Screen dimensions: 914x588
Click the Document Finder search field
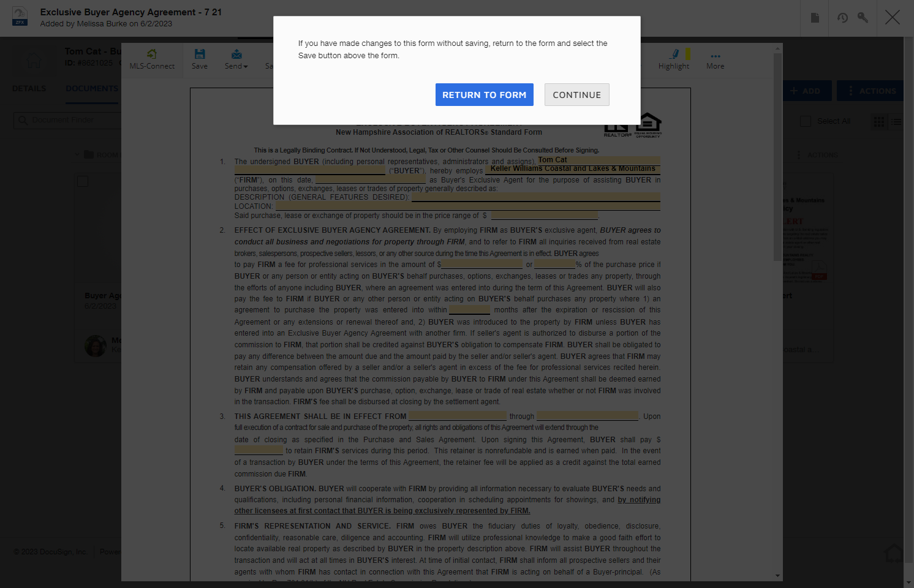pyautogui.click(x=67, y=120)
